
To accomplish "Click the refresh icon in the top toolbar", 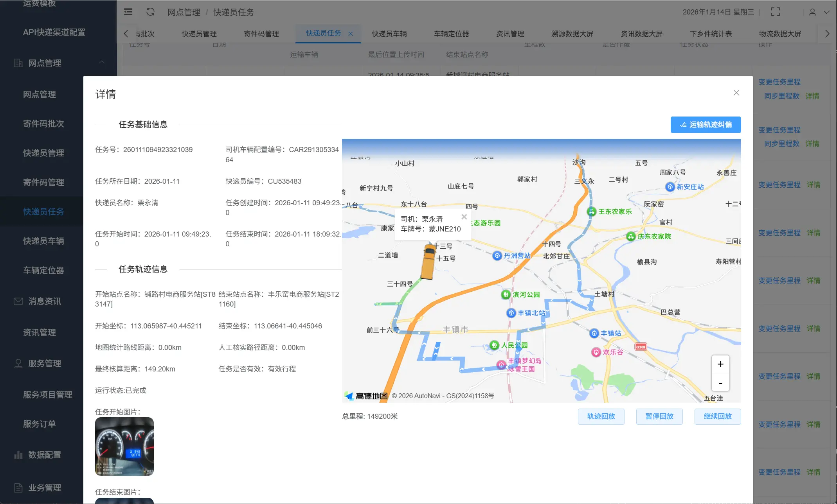I will (x=150, y=12).
